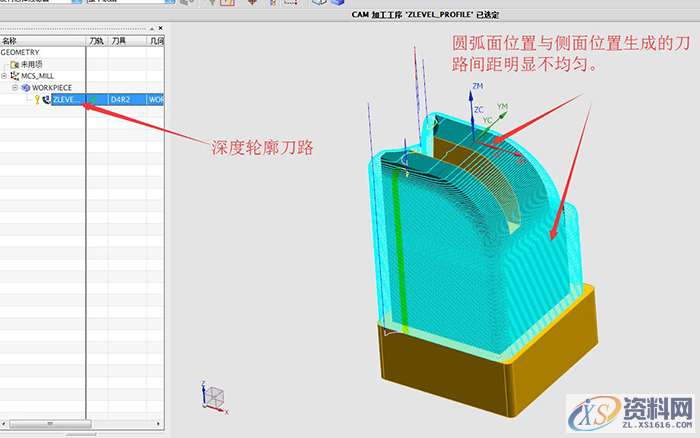This screenshot has height=438, width=700.
Task: Click the view orientation triad cube
Action: pos(214,397)
